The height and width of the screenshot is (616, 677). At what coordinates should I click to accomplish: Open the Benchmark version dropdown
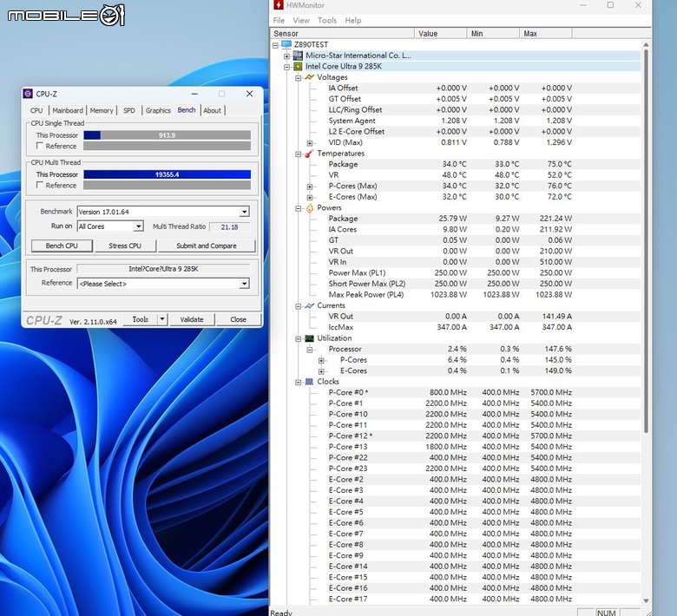pos(245,212)
